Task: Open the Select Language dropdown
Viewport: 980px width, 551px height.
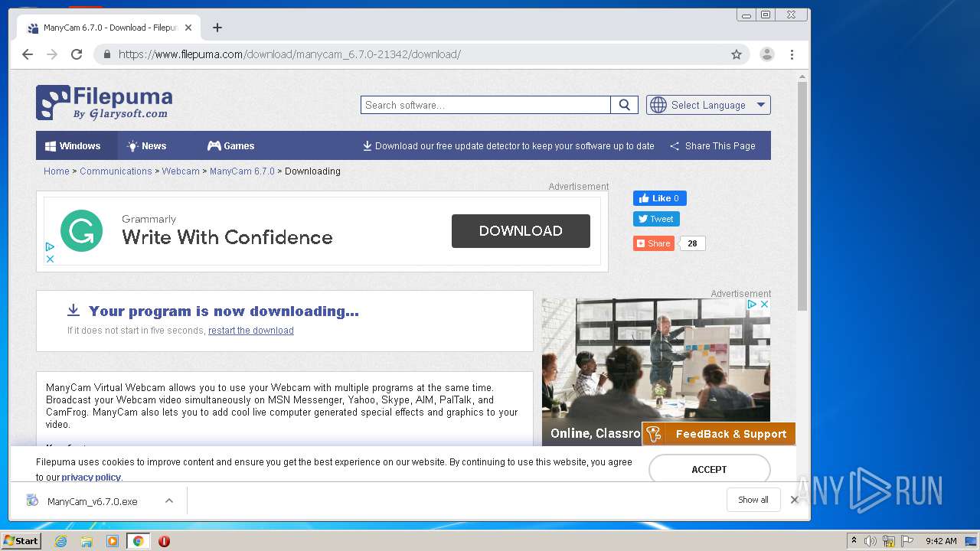Action: pos(708,105)
